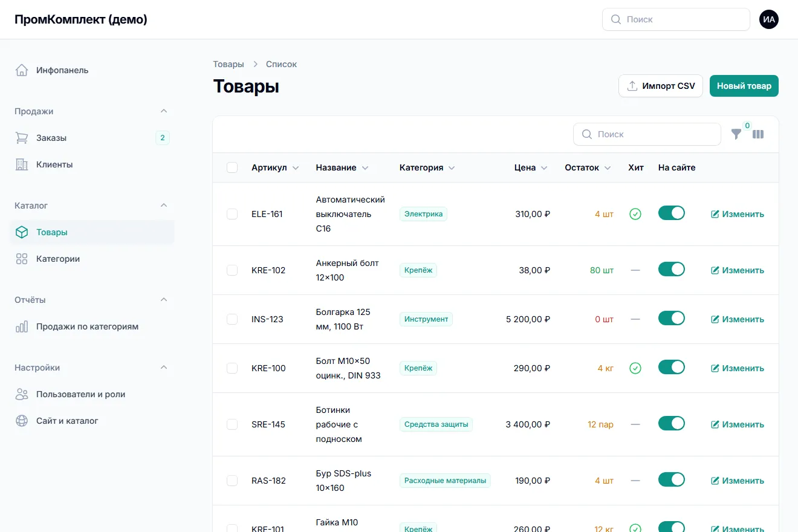This screenshot has width=798, height=532.
Task: Select the KRE-100 row checkbox
Action: [x=232, y=368]
